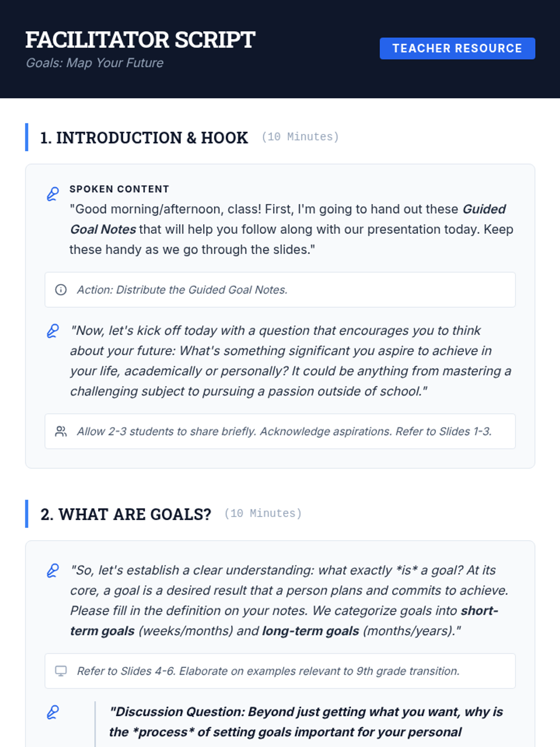Click the 10 Minutes label beside Introduction & Hook
This screenshot has height=747, width=560.
(300, 137)
